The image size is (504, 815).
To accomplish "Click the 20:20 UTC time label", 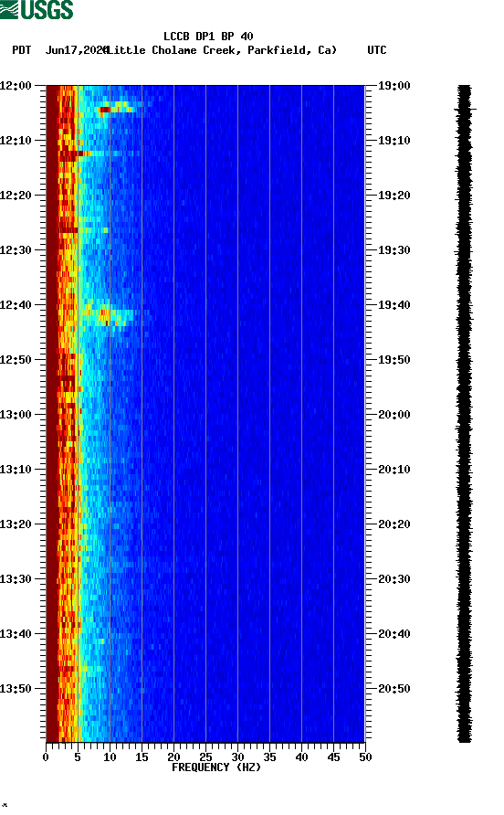I will tap(394, 524).
